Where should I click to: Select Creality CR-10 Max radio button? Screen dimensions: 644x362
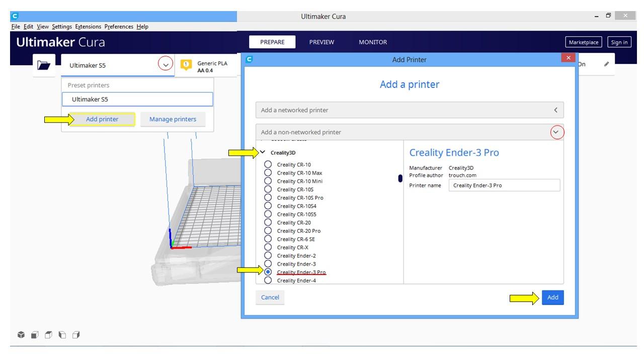tap(268, 172)
